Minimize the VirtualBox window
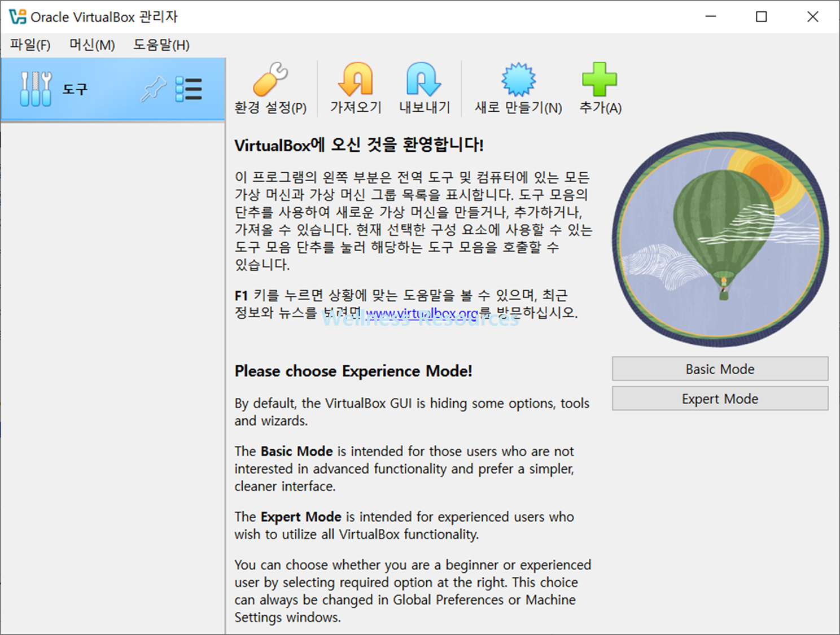 pyautogui.click(x=711, y=17)
